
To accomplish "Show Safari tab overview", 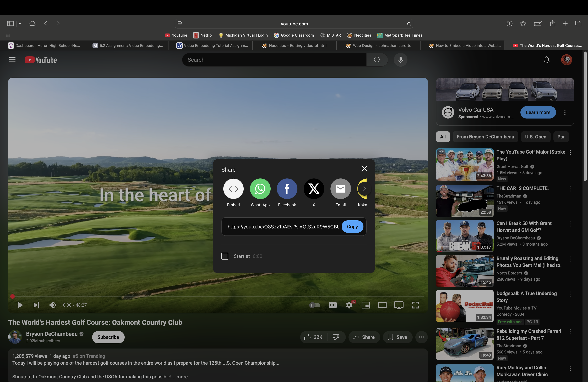I will (578, 23).
